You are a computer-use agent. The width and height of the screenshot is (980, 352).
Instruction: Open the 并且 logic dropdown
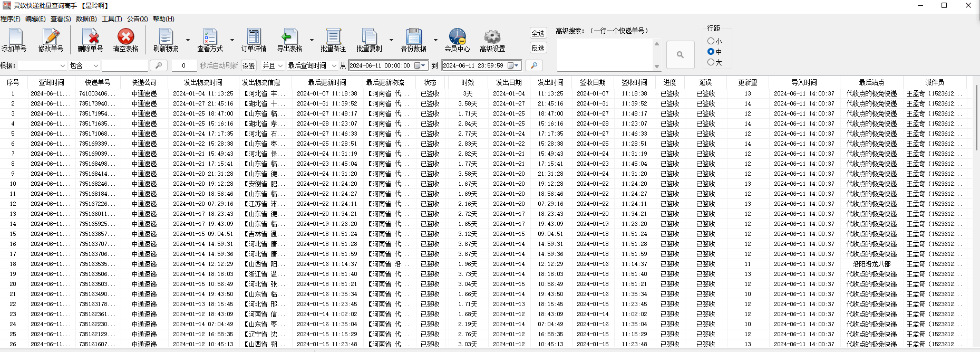(x=273, y=65)
